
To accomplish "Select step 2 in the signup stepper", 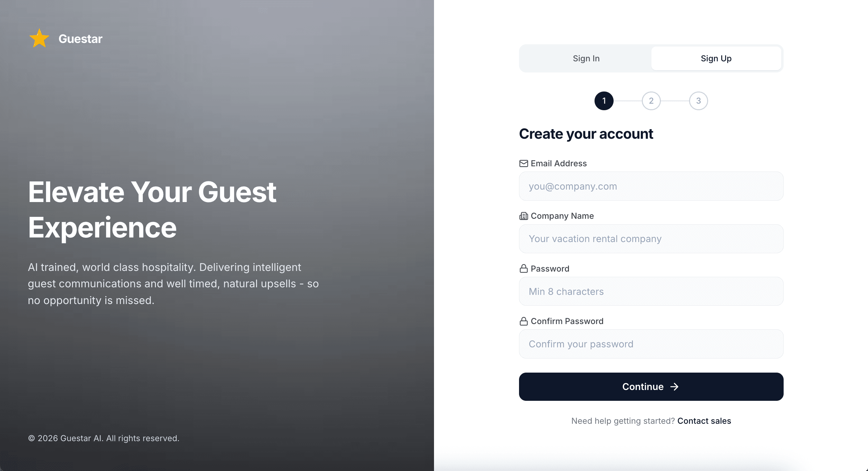I will click(651, 101).
